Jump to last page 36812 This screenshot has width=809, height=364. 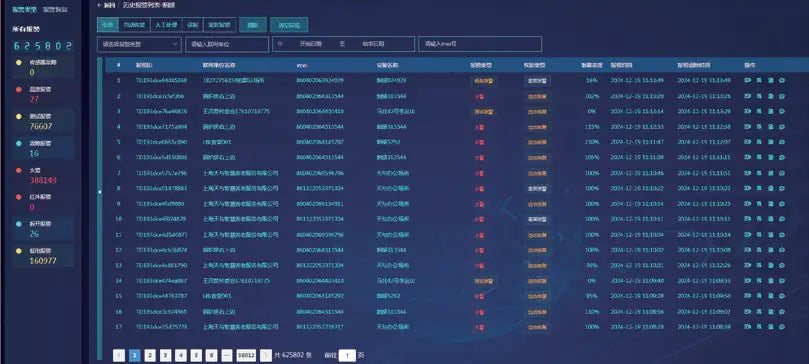(x=246, y=355)
